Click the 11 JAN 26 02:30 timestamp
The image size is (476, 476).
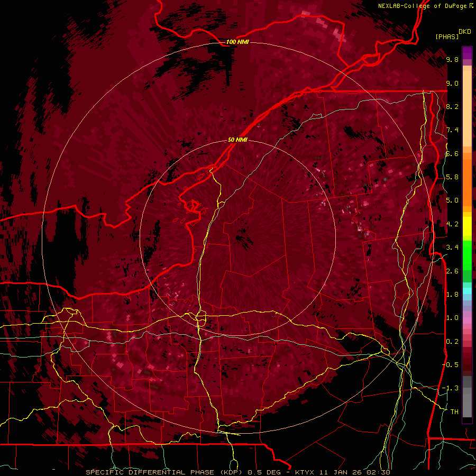[x=354, y=472]
